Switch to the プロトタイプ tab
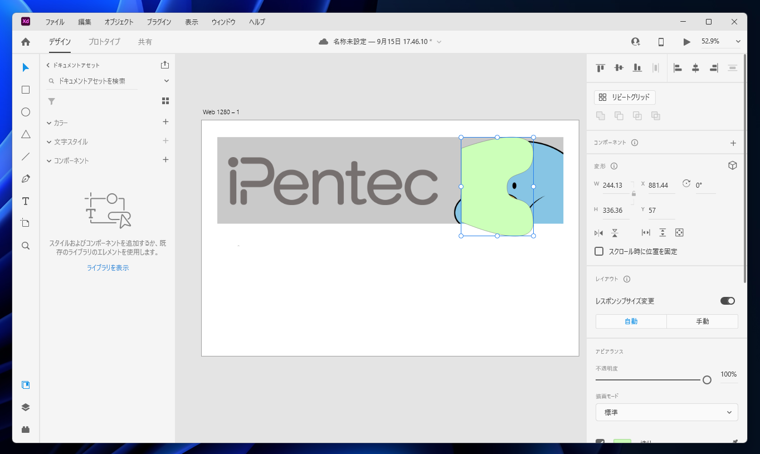The height and width of the screenshot is (454, 760). 104,42
